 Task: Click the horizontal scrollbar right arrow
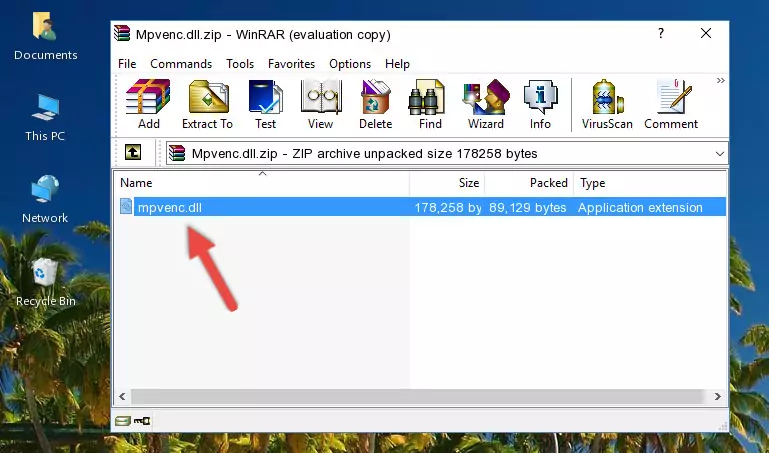(x=718, y=396)
